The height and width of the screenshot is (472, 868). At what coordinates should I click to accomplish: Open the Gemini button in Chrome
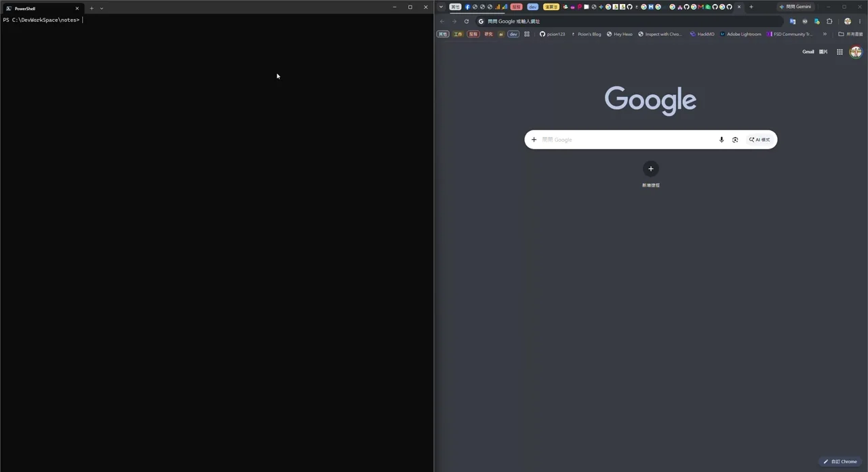(x=795, y=7)
